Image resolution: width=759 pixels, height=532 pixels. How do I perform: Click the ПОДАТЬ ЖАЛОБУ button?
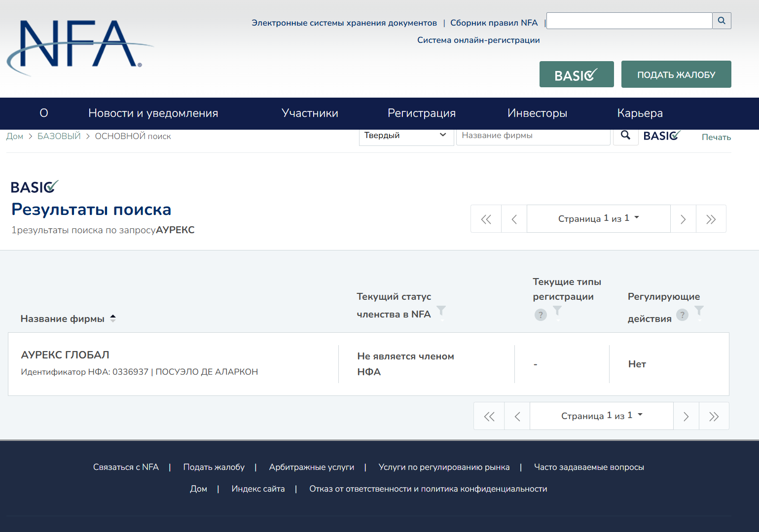[676, 74]
